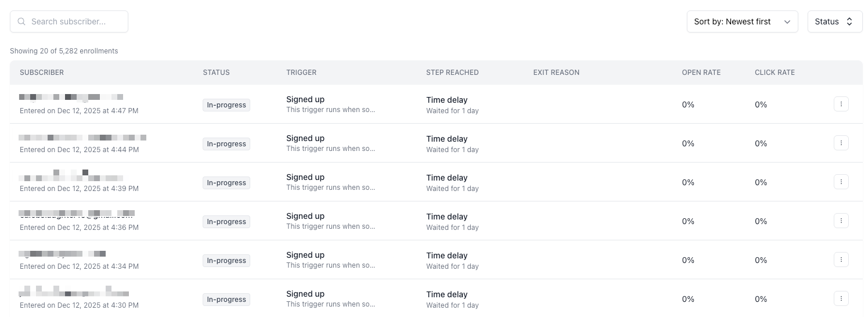The width and height of the screenshot is (868, 317).
Task: Click the Exit Reason column header
Action: coord(556,73)
